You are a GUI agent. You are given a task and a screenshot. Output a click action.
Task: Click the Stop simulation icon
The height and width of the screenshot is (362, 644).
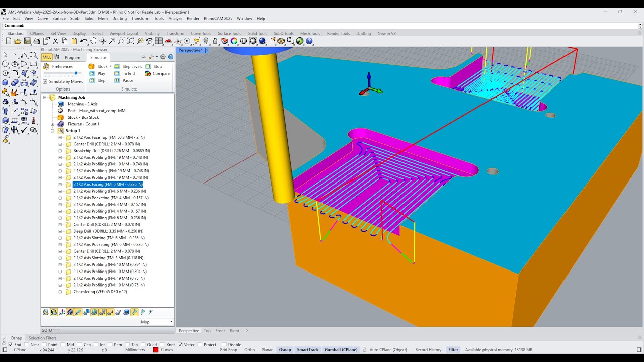coord(148,67)
